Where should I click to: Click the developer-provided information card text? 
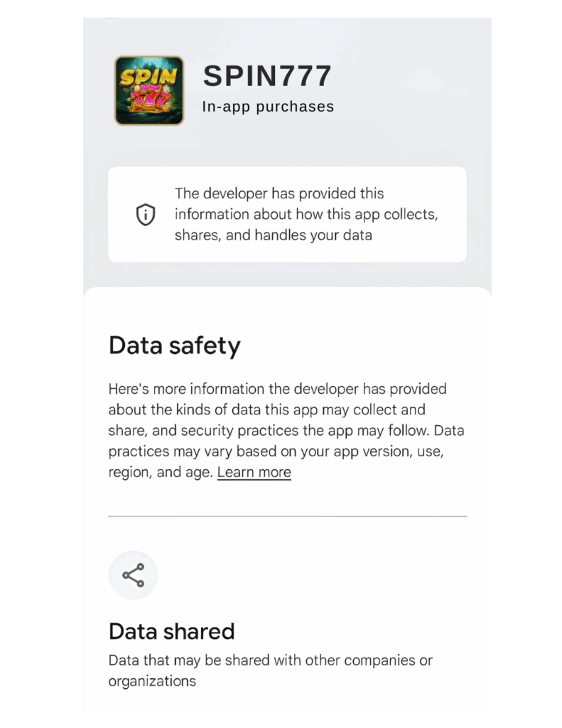coord(306,214)
